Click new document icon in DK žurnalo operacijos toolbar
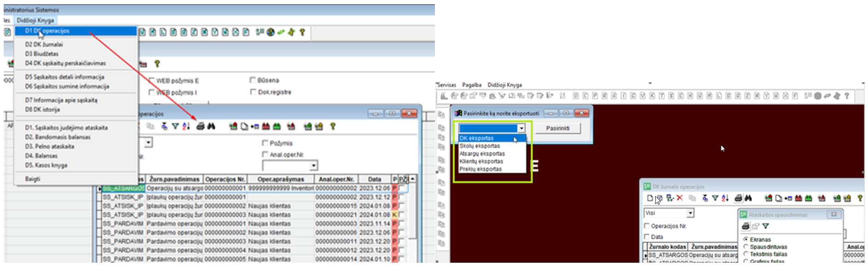The width and height of the screenshot is (868, 271). tap(650, 198)
